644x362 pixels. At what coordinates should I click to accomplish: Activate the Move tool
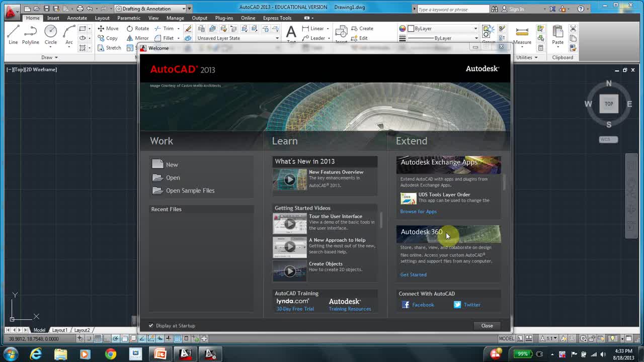tap(108, 29)
